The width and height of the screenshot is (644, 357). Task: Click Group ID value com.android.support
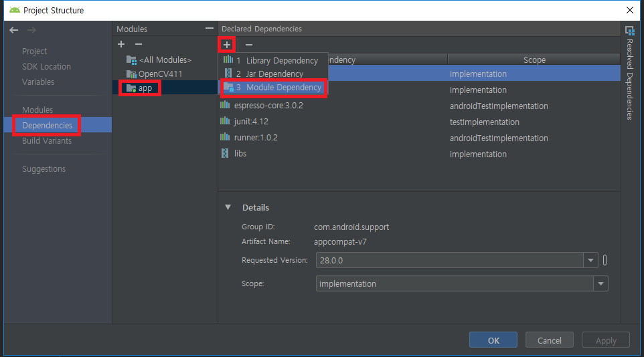click(351, 227)
